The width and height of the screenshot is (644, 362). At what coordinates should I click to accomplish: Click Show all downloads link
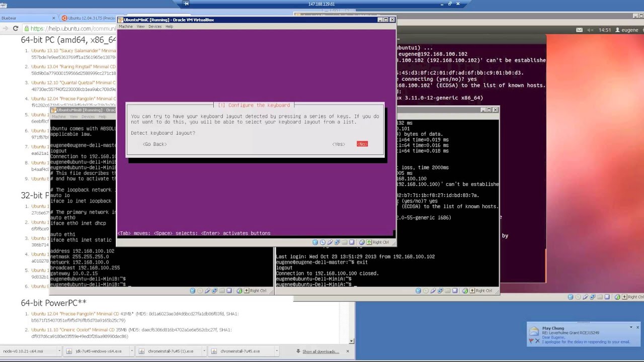pyautogui.click(x=320, y=351)
